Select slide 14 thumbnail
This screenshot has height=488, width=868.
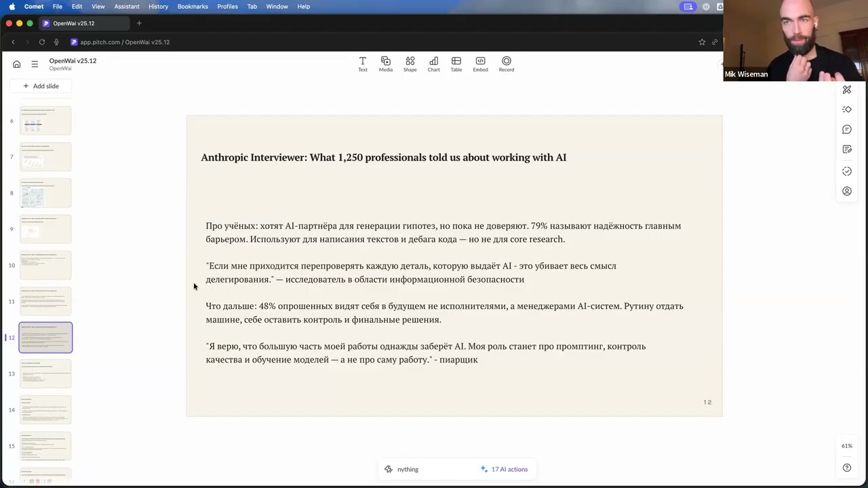(x=45, y=410)
